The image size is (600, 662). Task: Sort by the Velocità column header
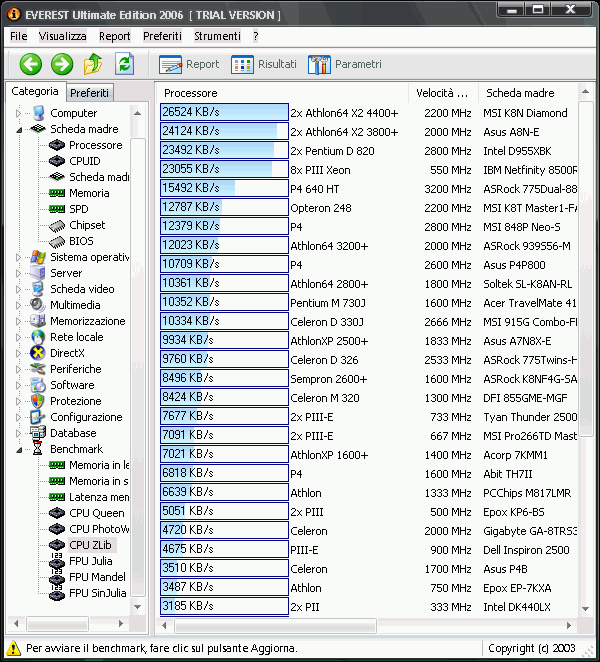(443, 93)
